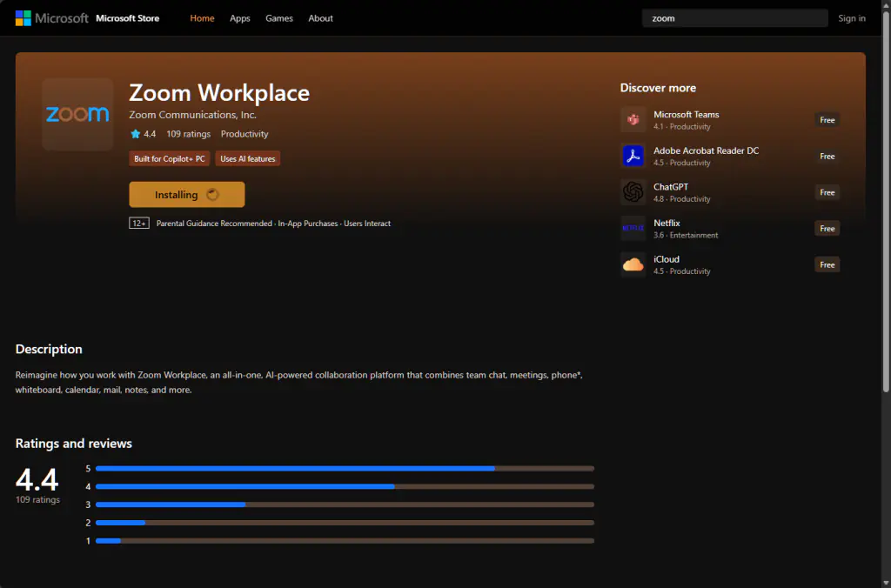The image size is (891, 588).
Task: Click the Free button for Microsoft Teams
Action: click(x=827, y=120)
